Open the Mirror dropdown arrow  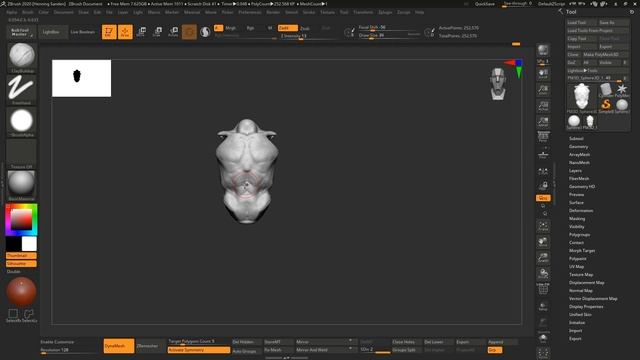[x=350, y=341]
